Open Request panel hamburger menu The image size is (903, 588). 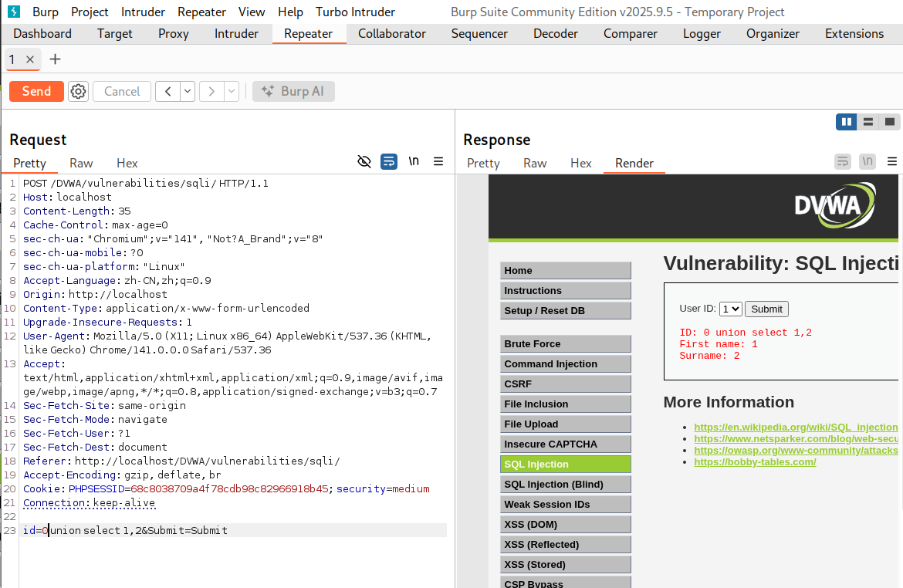click(438, 161)
